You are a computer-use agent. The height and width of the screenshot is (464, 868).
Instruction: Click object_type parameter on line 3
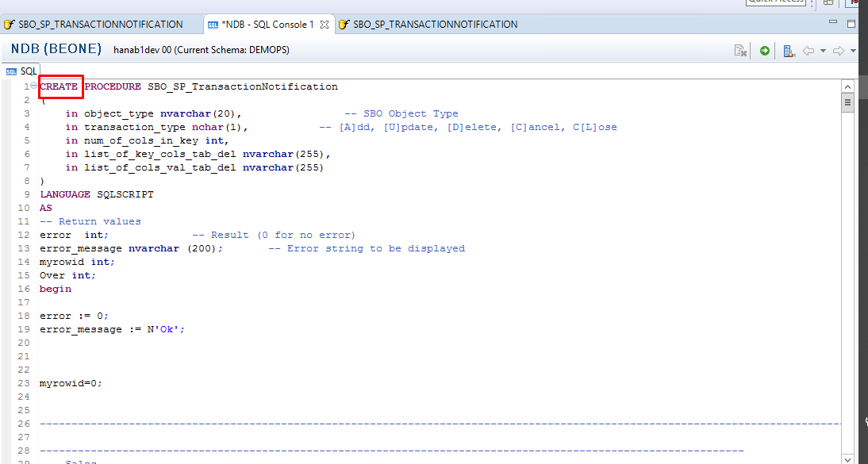[x=119, y=113]
